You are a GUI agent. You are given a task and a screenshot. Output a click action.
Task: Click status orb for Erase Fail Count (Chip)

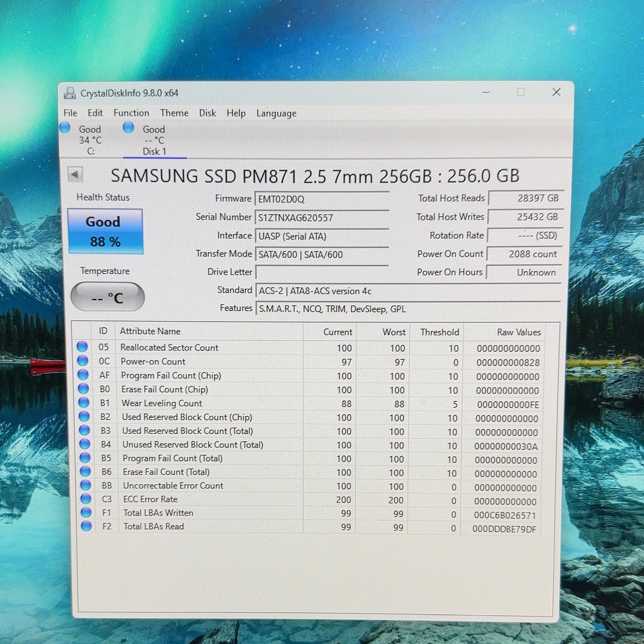pos(83,389)
